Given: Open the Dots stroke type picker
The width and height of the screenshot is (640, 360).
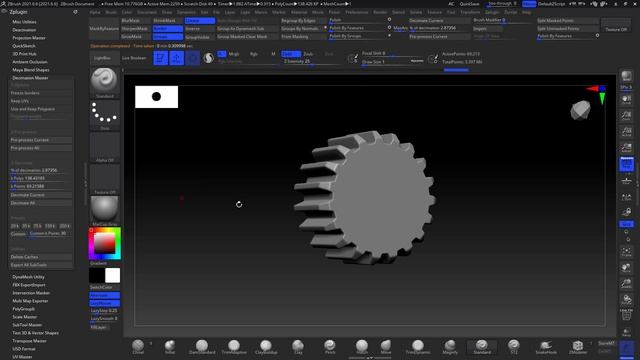Looking at the screenshot, I should pyautogui.click(x=104, y=115).
